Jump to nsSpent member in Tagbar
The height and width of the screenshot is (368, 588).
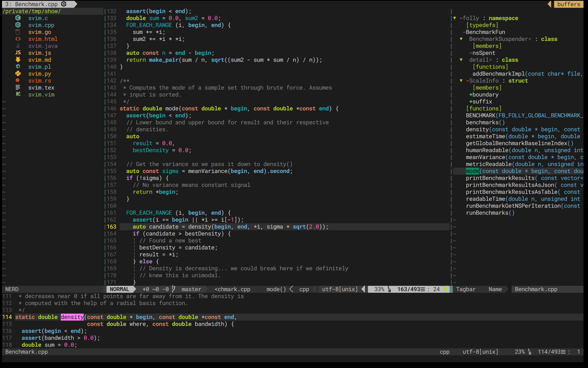(x=484, y=53)
